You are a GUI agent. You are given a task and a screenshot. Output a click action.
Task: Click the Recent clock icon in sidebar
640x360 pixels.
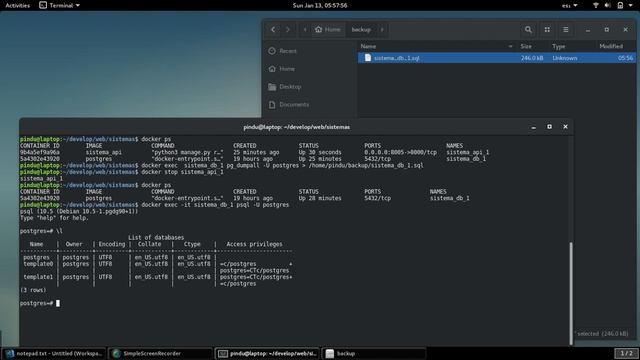(x=272, y=51)
